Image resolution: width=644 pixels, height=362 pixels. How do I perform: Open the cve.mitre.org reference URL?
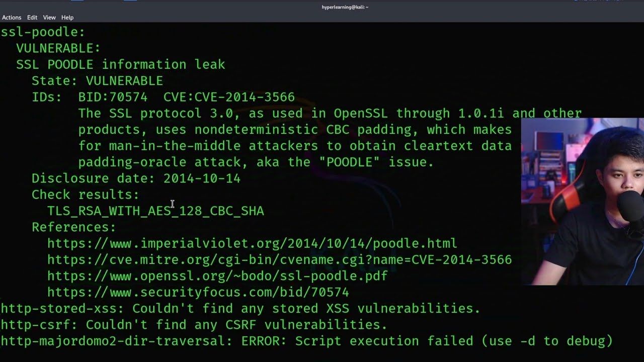tap(279, 260)
